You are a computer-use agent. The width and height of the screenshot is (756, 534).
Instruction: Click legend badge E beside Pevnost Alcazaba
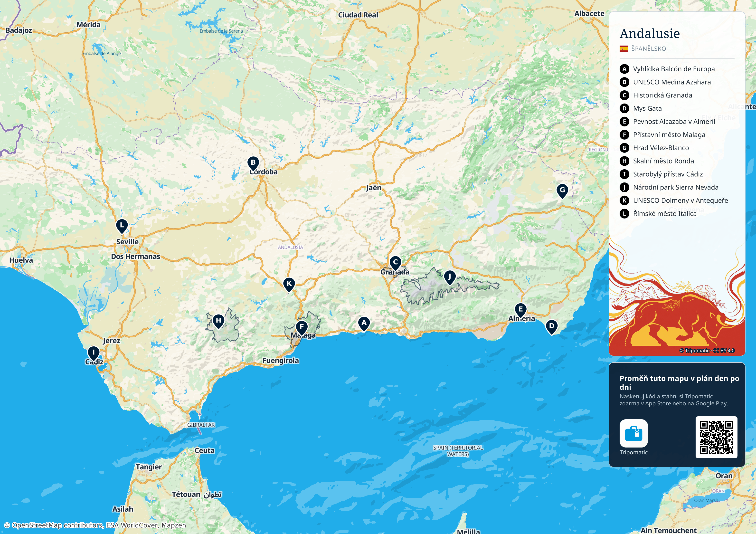pyautogui.click(x=624, y=122)
